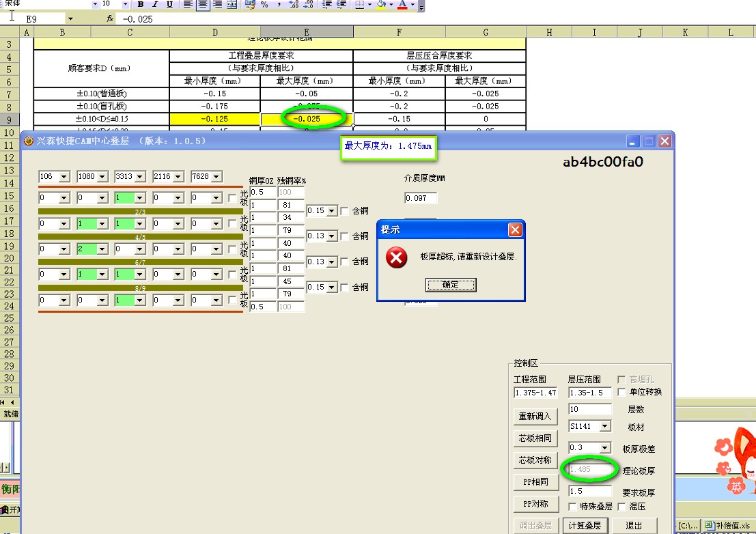Click the PP相同 button
Image resolution: width=756 pixels, height=534 pixels.
click(535, 482)
